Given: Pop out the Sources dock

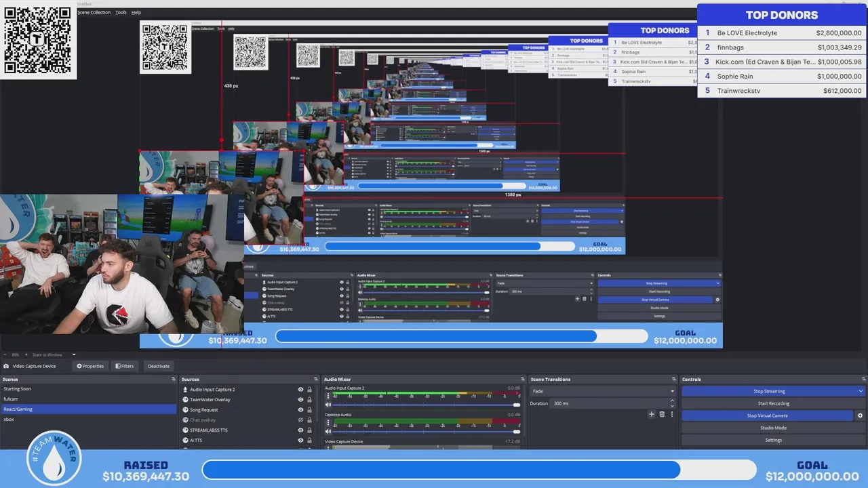Looking at the screenshot, I should (x=316, y=380).
